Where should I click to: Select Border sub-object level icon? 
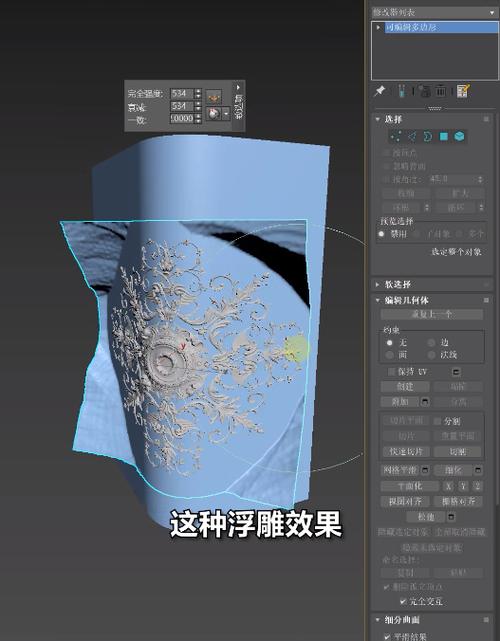pos(427,137)
